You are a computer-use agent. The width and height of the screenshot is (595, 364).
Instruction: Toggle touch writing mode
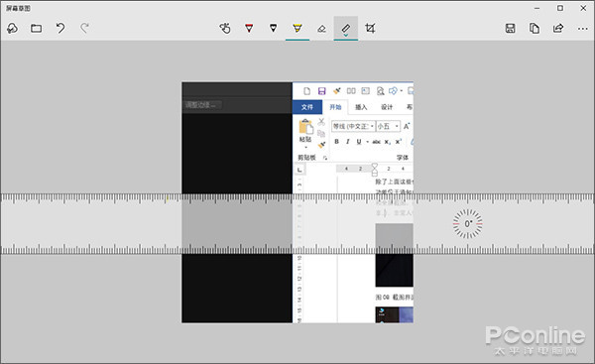[x=225, y=28]
